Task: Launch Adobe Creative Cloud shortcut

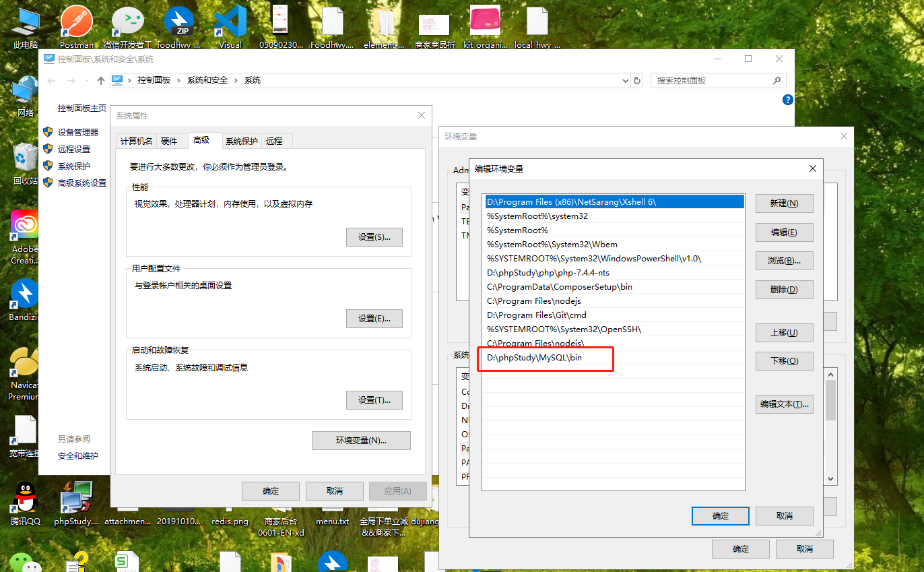Action: [x=26, y=237]
